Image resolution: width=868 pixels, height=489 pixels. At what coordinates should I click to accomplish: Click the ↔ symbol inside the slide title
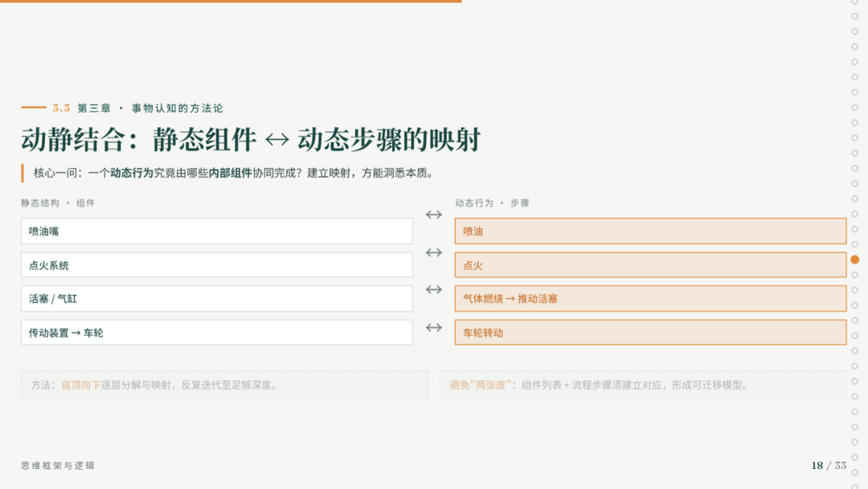click(276, 140)
